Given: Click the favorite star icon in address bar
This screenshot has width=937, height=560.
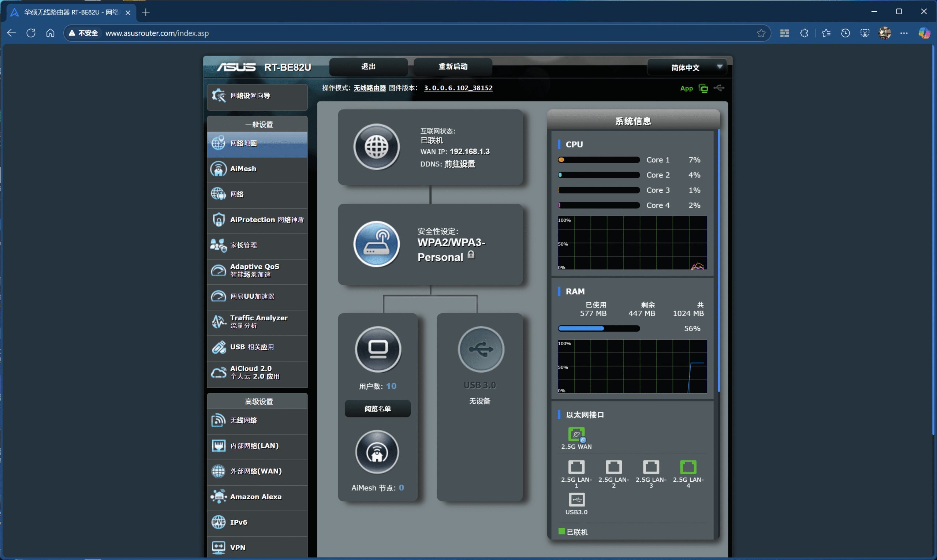Looking at the screenshot, I should 761,33.
